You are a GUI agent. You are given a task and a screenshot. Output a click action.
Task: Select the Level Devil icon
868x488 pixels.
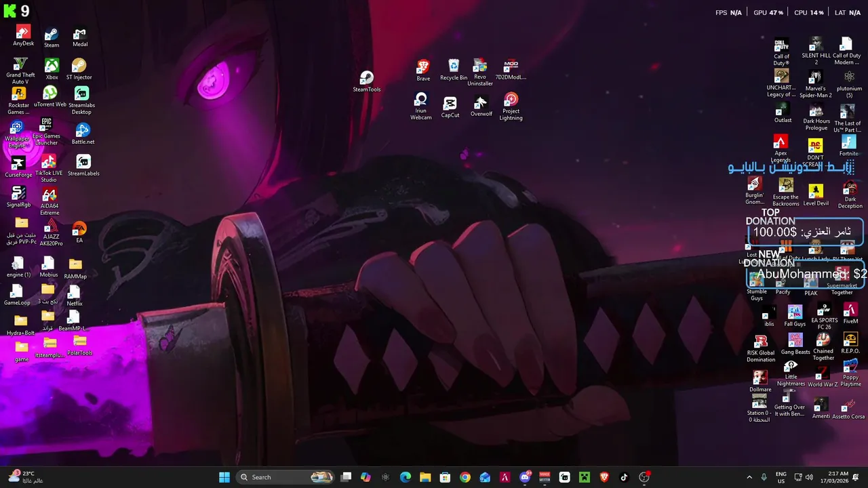pyautogui.click(x=816, y=195)
